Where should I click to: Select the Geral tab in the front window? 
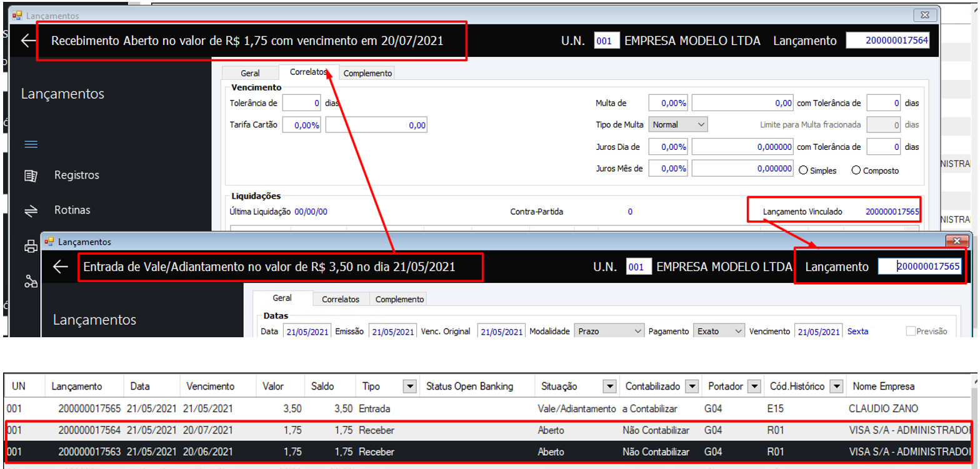point(282,299)
